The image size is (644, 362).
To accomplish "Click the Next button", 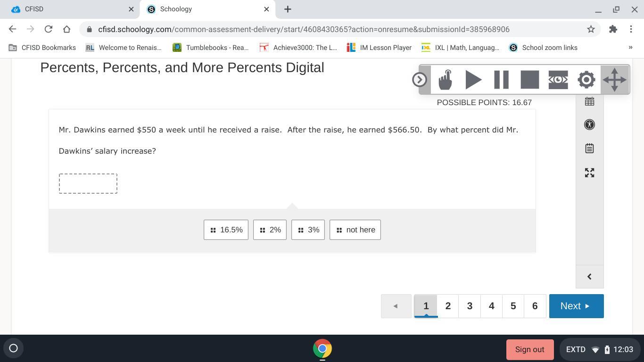I will 576,306.
